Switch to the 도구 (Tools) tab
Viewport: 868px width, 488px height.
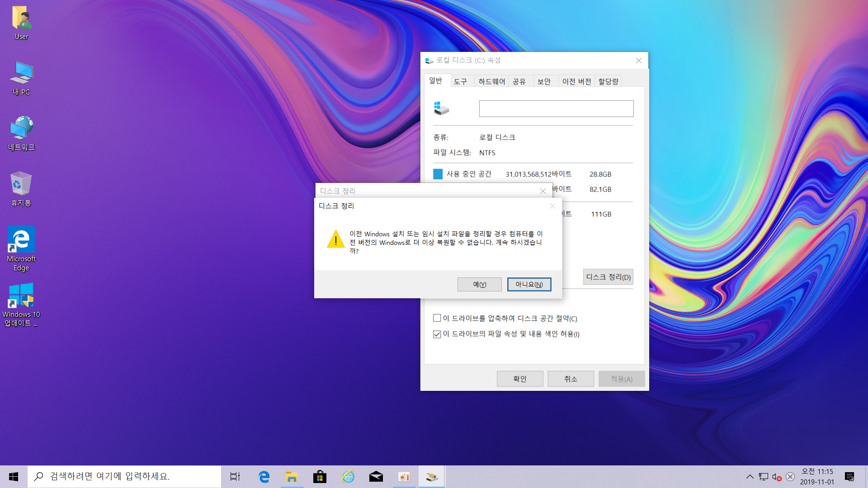click(460, 81)
